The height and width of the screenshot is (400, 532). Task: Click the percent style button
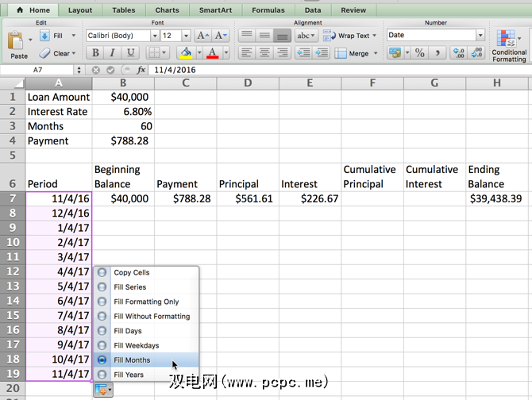pyautogui.click(x=419, y=53)
